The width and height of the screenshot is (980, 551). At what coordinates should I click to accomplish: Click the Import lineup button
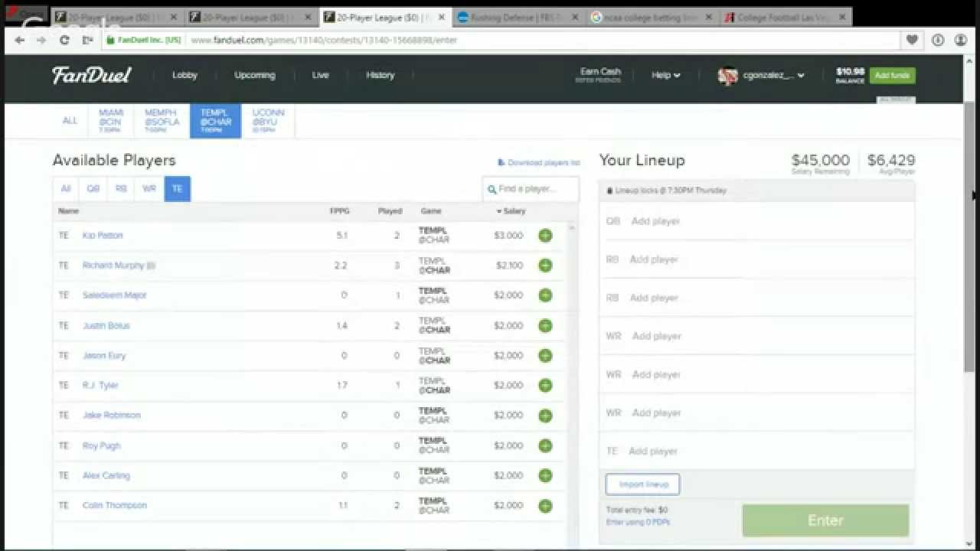click(x=642, y=484)
